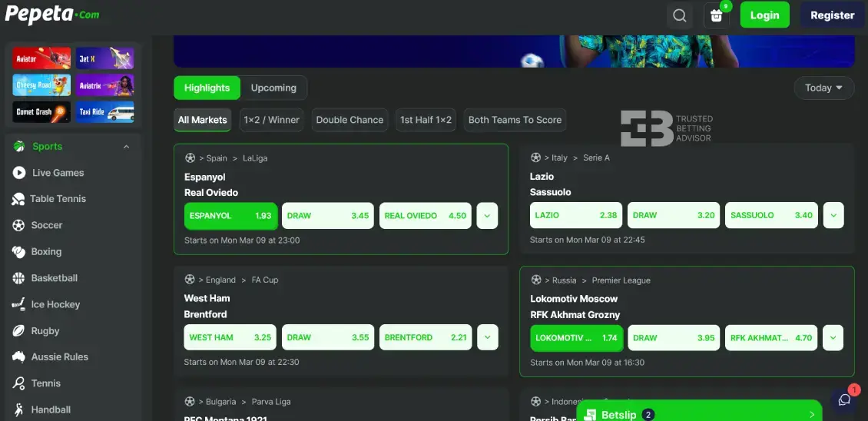Pick RFK Akhmat at 4.70
Screen dimensions: 868x421
771,337
